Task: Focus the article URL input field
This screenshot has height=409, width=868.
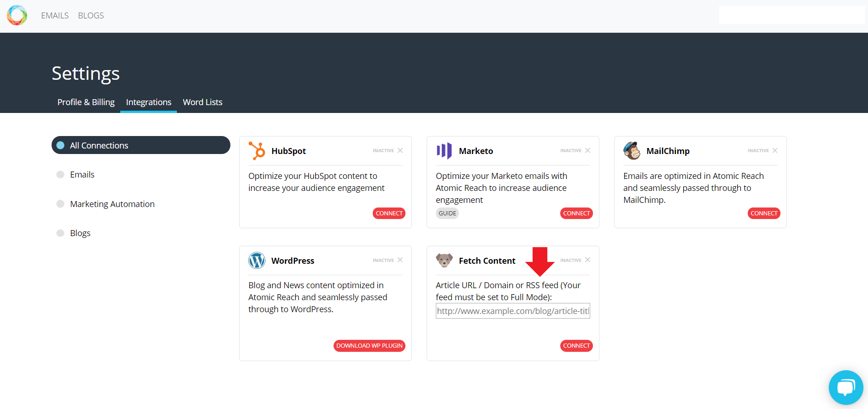Action: 513,311
